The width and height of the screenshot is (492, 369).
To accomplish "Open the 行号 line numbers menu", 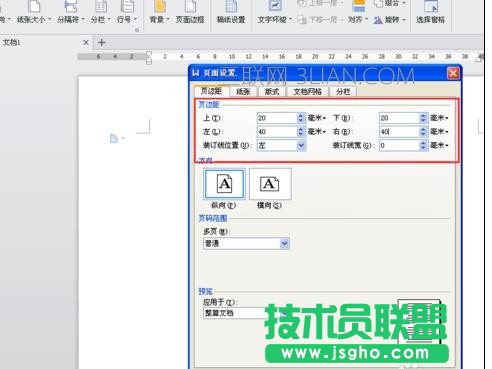I will (127, 13).
